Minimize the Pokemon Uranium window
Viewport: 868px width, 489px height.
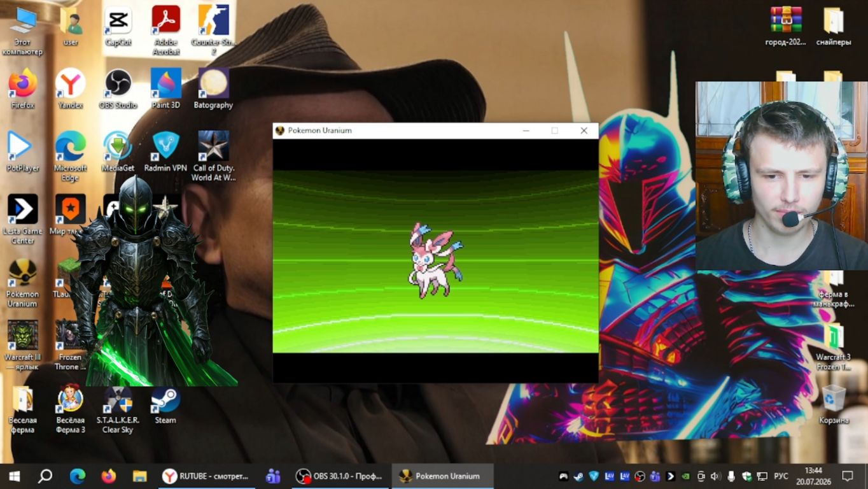point(526,131)
